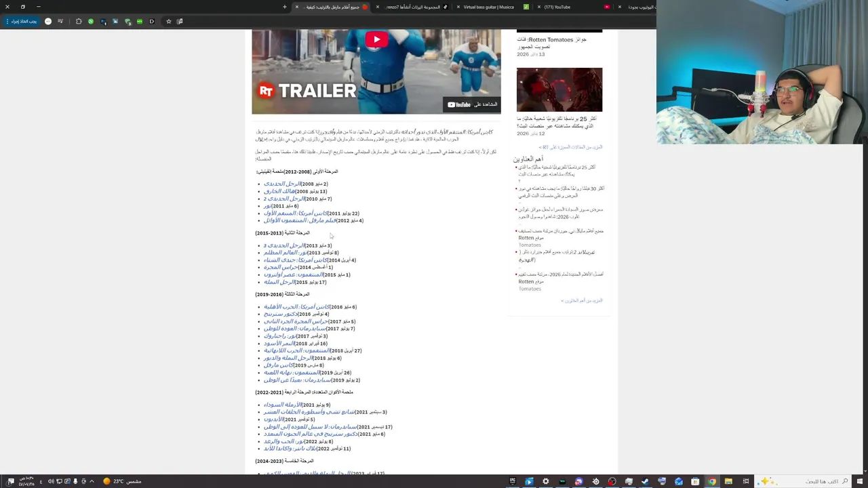This screenshot has width=868, height=488.
Task: Open 'Captain America: Winter Soldier' April 2014 link
Action: (296, 260)
